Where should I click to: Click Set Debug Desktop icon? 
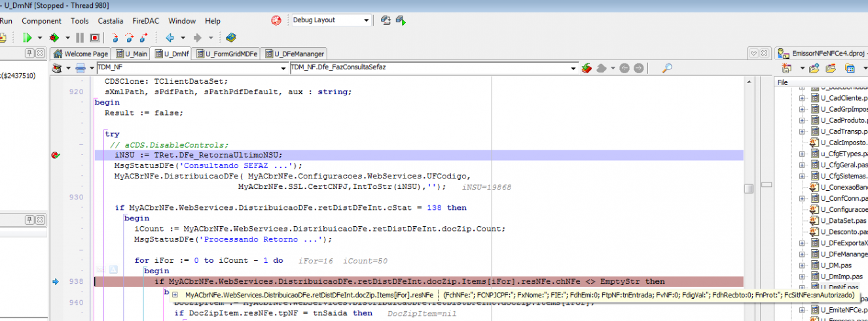(x=400, y=20)
